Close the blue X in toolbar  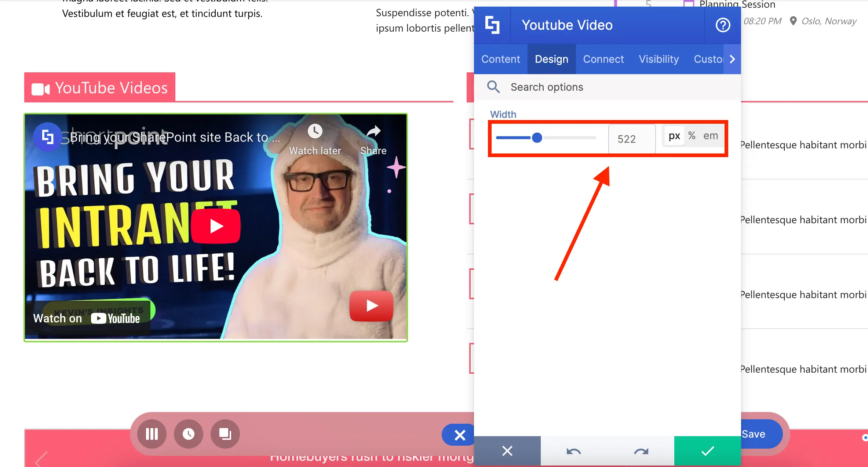459,435
